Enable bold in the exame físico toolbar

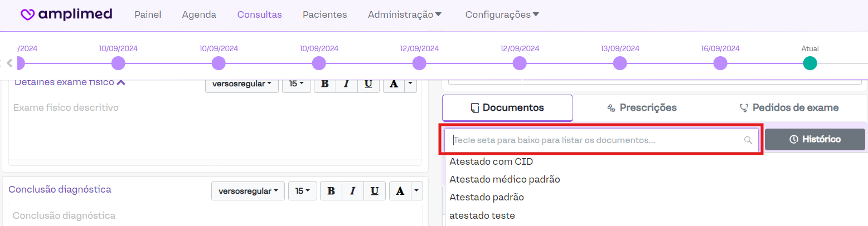point(325,84)
